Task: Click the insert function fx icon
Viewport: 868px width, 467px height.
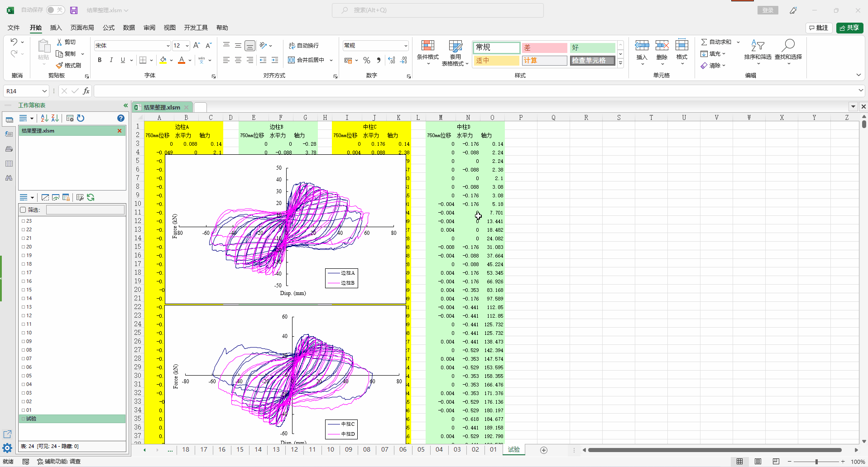Action: 86,91
